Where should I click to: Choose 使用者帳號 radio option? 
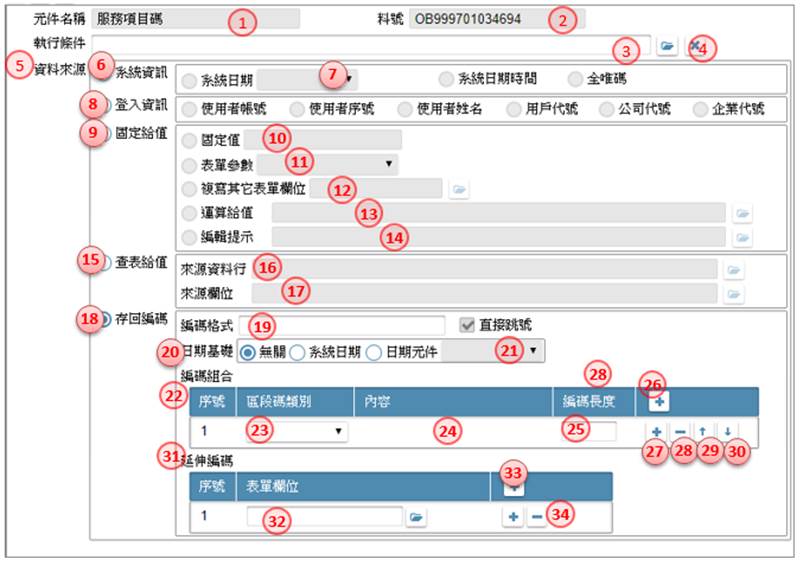[189, 109]
